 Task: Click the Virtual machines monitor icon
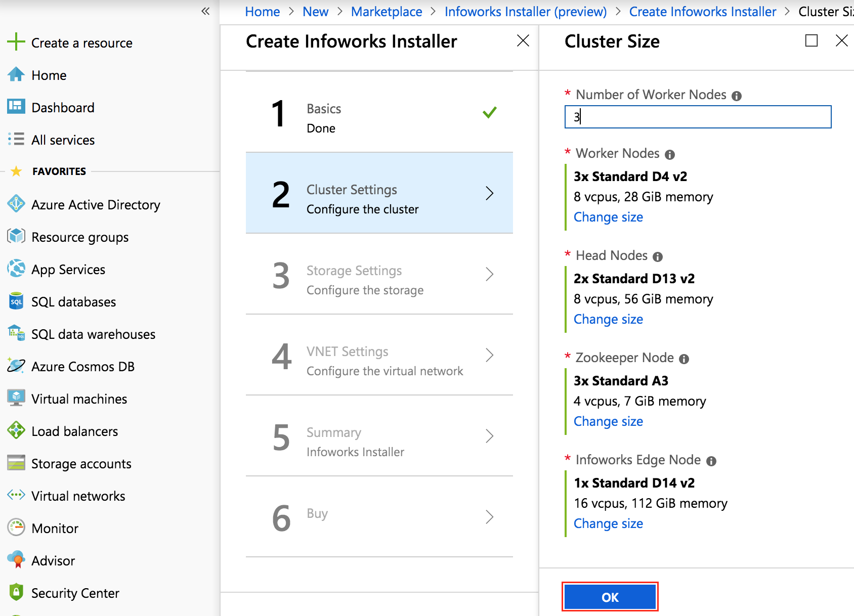click(16, 398)
